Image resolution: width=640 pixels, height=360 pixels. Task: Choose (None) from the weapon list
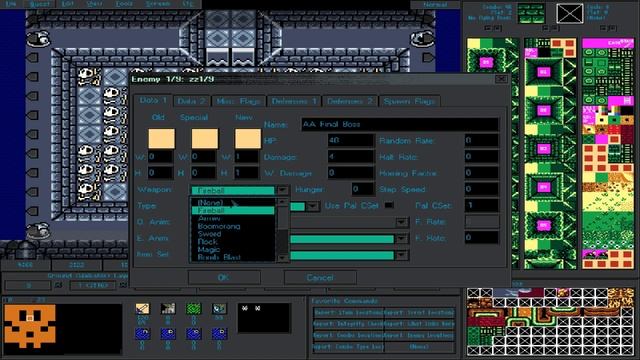(234, 202)
